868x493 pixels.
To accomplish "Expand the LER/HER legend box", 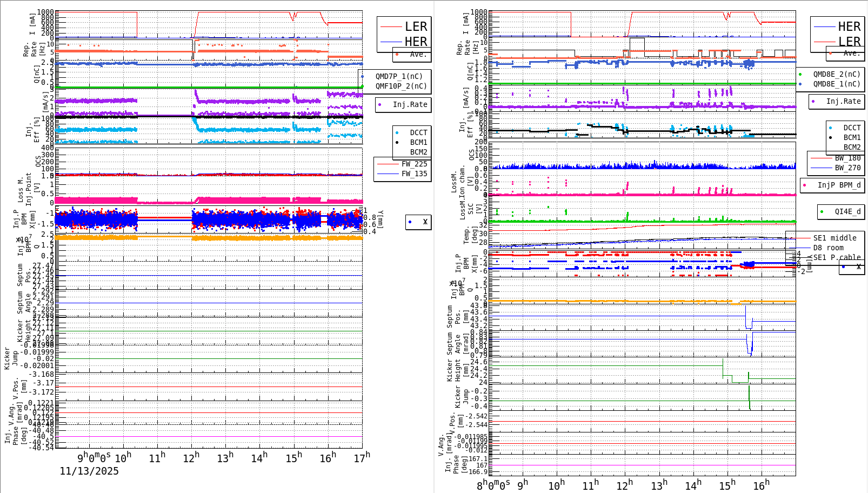I will point(403,34).
